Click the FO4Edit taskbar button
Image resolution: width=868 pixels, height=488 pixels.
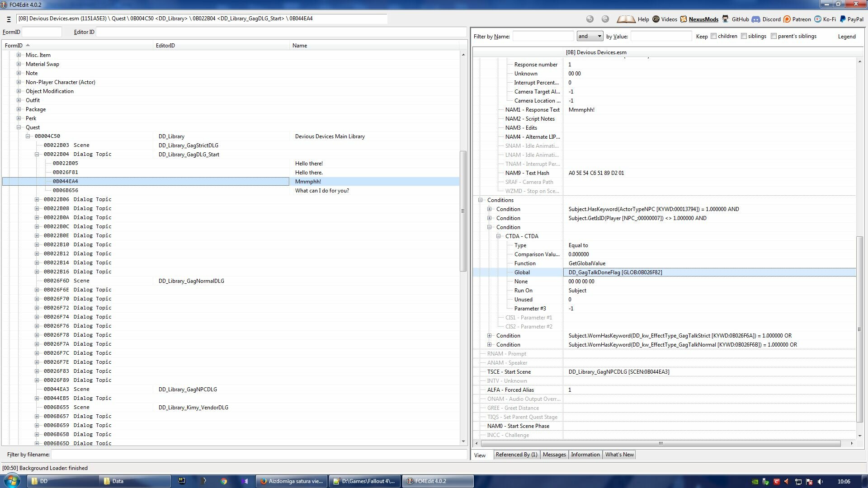coord(438,481)
